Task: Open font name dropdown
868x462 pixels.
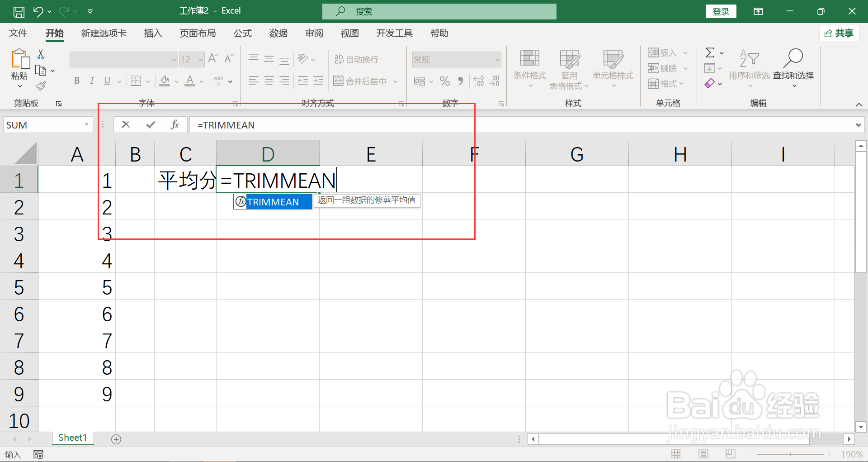Action: (x=174, y=59)
